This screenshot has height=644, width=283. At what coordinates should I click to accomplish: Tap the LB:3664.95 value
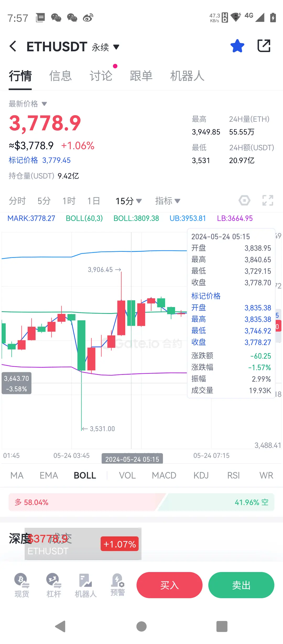tap(235, 218)
